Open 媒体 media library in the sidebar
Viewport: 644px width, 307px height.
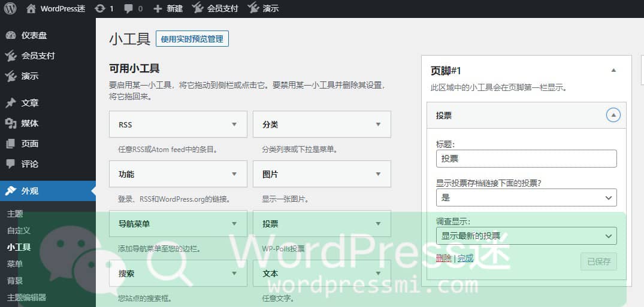coord(29,123)
